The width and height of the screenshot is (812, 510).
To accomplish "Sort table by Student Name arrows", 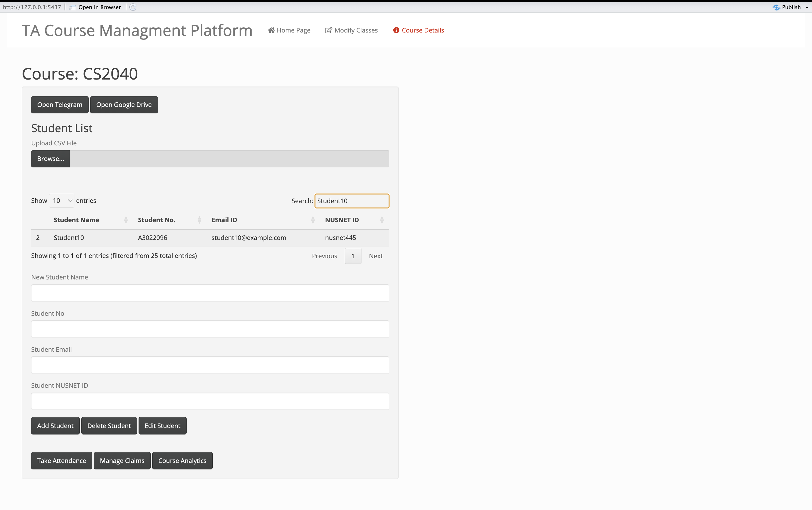I will point(126,220).
